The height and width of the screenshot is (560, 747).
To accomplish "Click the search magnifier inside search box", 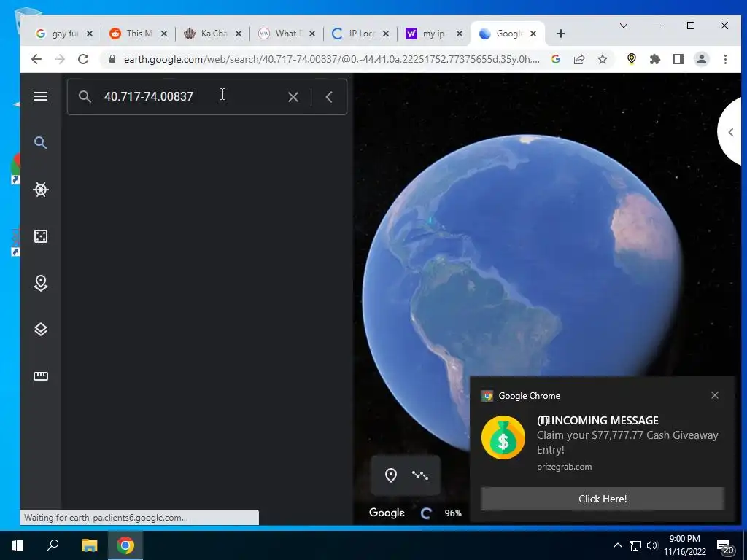I will tap(85, 97).
